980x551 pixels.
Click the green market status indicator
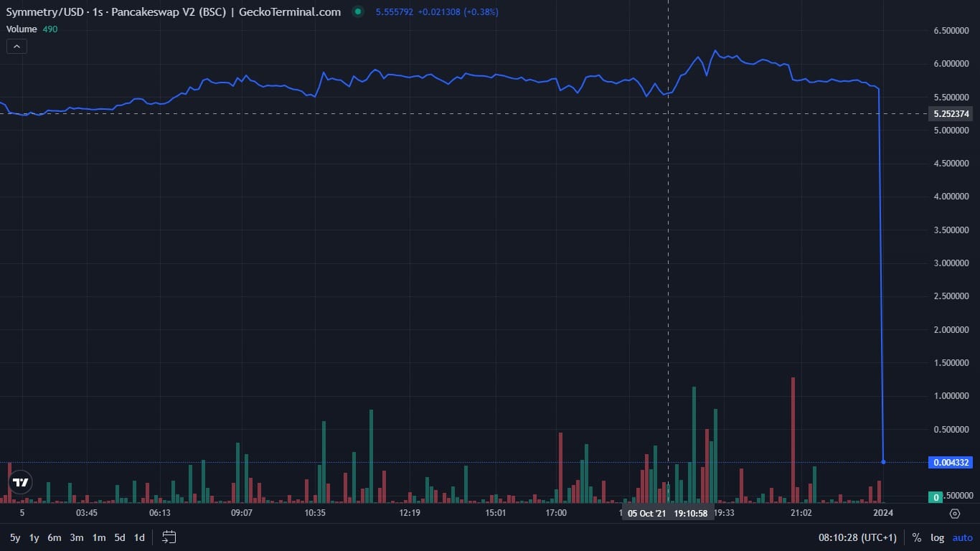[358, 11]
